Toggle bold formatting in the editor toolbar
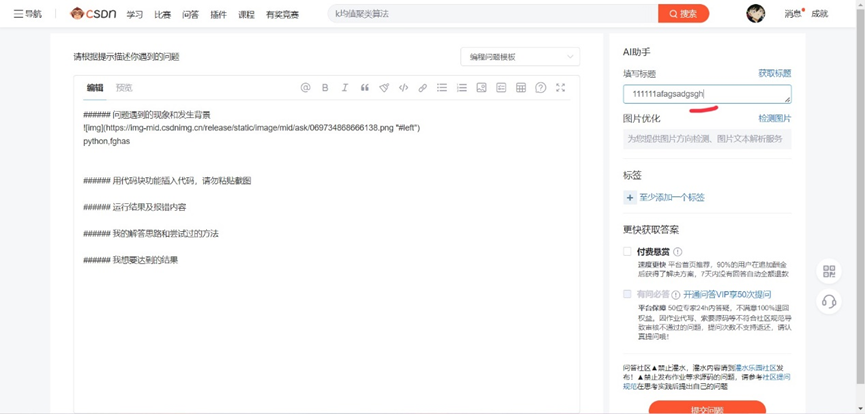This screenshot has height=414, width=865. (x=325, y=88)
